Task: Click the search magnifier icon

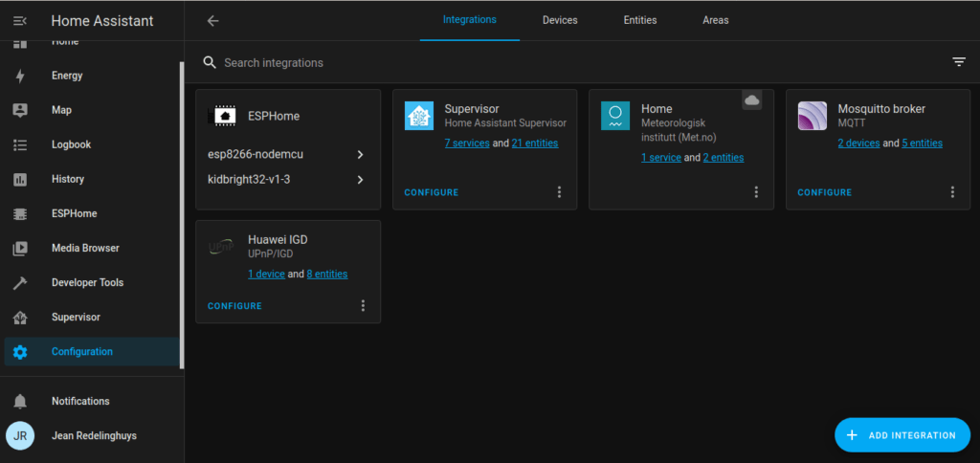Action: [210, 62]
